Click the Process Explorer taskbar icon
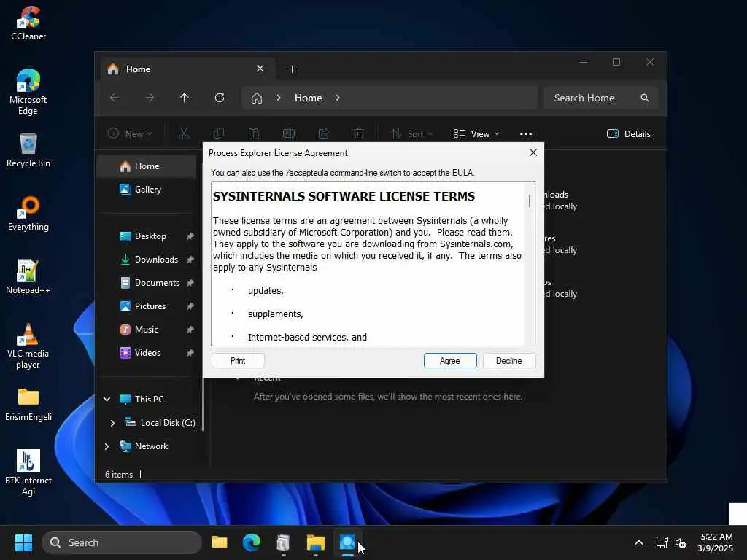747x560 pixels. coord(348,542)
